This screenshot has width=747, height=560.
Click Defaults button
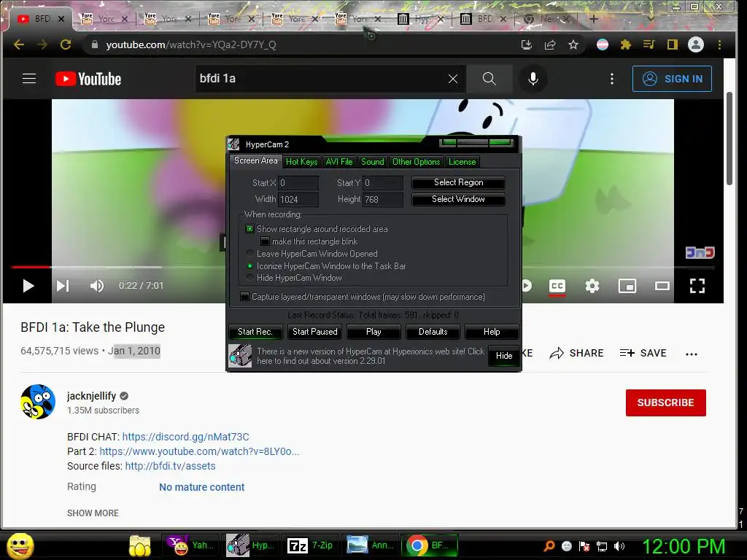point(433,332)
